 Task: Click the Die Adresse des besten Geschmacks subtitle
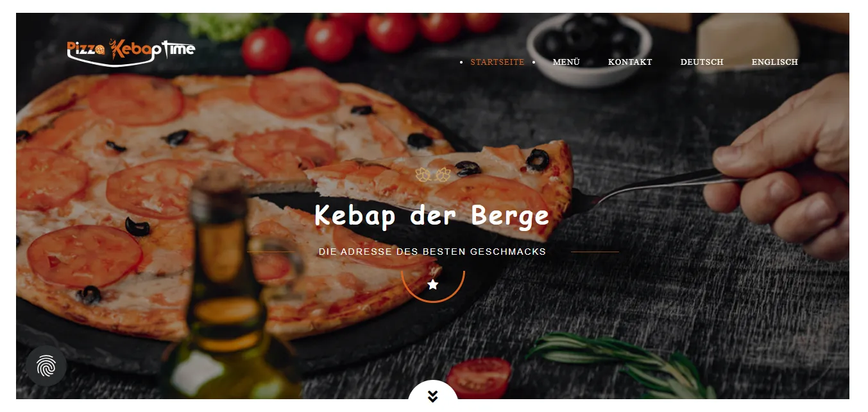(432, 252)
